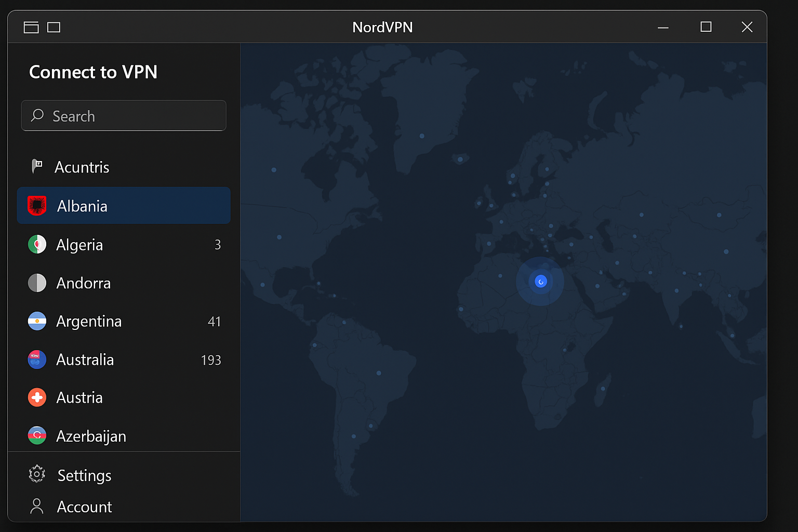Click the Madagascar server dot on map
Viewport: 798px width, 532px height.
[603, 389]
